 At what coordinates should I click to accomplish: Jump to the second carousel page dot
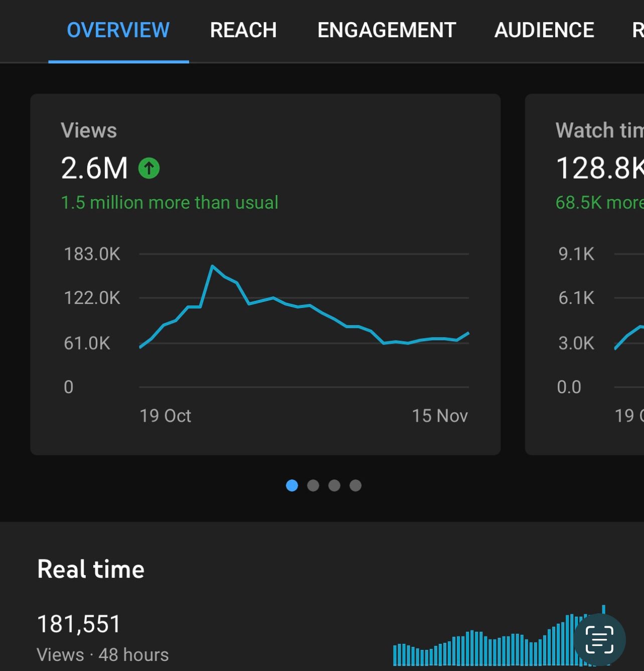(x=313, y=485)
